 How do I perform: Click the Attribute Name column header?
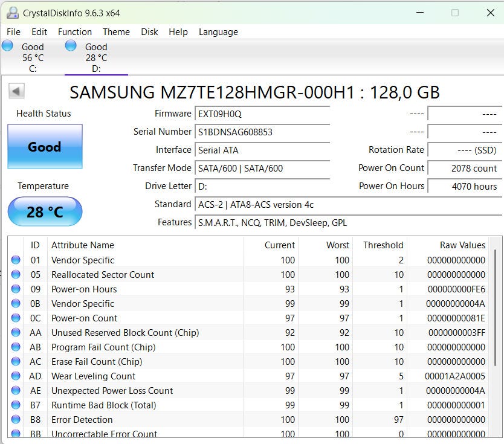click(x=146, y=245)
